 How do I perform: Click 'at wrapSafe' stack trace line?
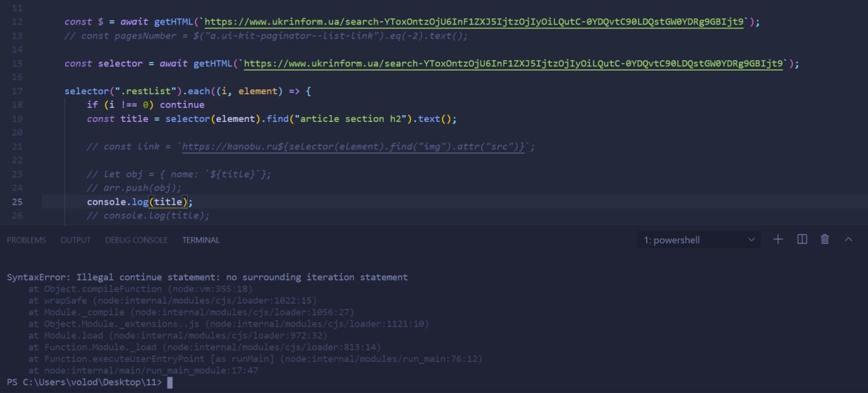tap(172, 300)
